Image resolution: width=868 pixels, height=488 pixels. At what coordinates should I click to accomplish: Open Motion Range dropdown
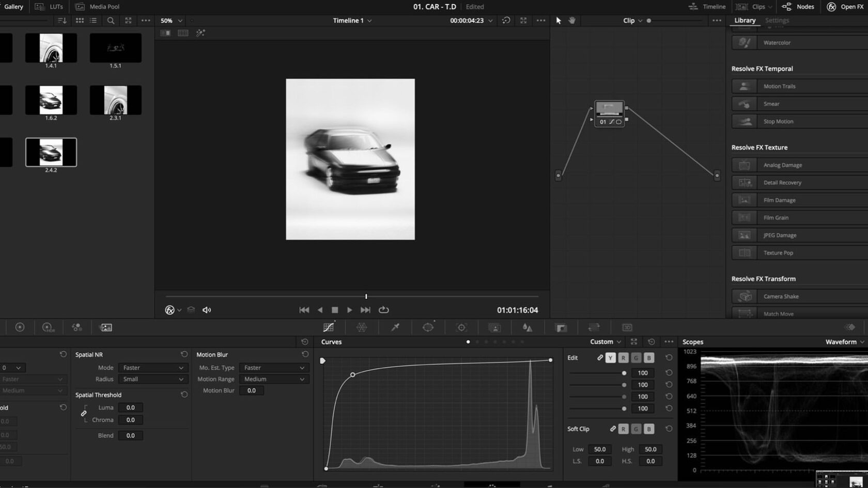click(x=273, y=379)
